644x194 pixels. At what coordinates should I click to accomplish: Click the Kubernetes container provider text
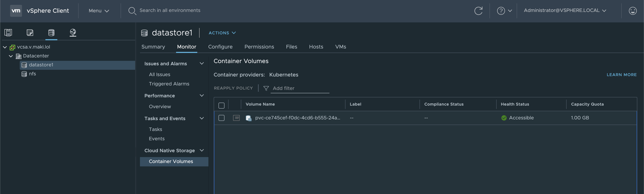click(x=284, y=75)
